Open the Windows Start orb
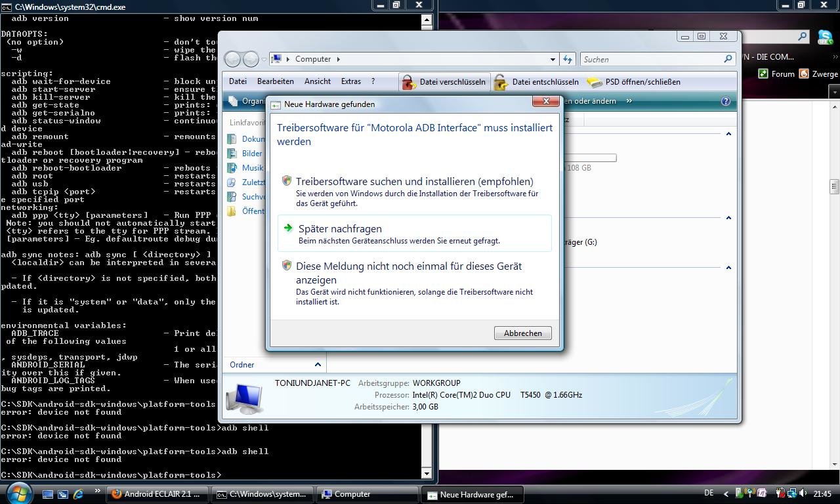The width and height of the screenshot is (840, 504). (18, 492)
